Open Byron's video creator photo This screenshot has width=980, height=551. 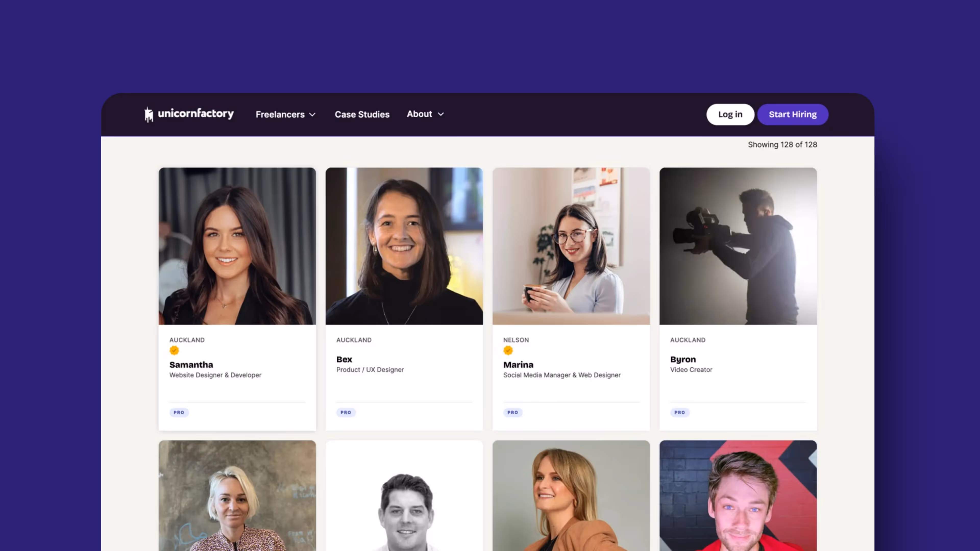click(738, 246)
